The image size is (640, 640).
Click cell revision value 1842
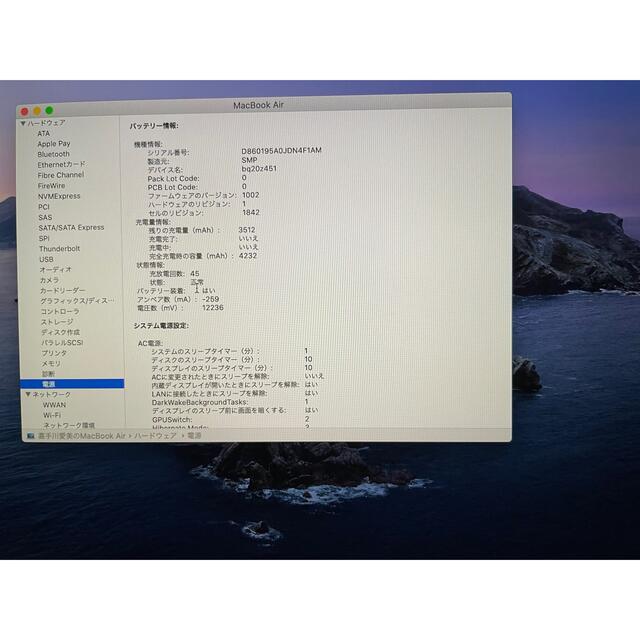pos(251,213)
